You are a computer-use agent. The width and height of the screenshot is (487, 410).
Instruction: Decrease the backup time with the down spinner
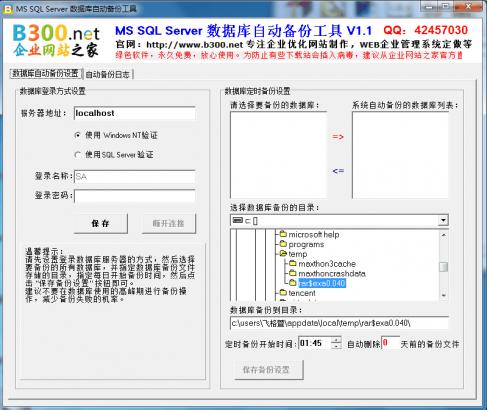(x=337, y=346)
